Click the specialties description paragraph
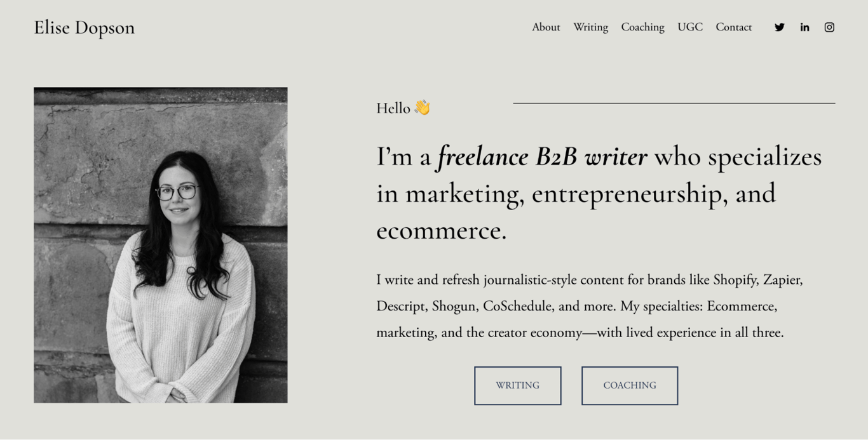Viewport: 868px width, 440px height. (x=590, y=305)
